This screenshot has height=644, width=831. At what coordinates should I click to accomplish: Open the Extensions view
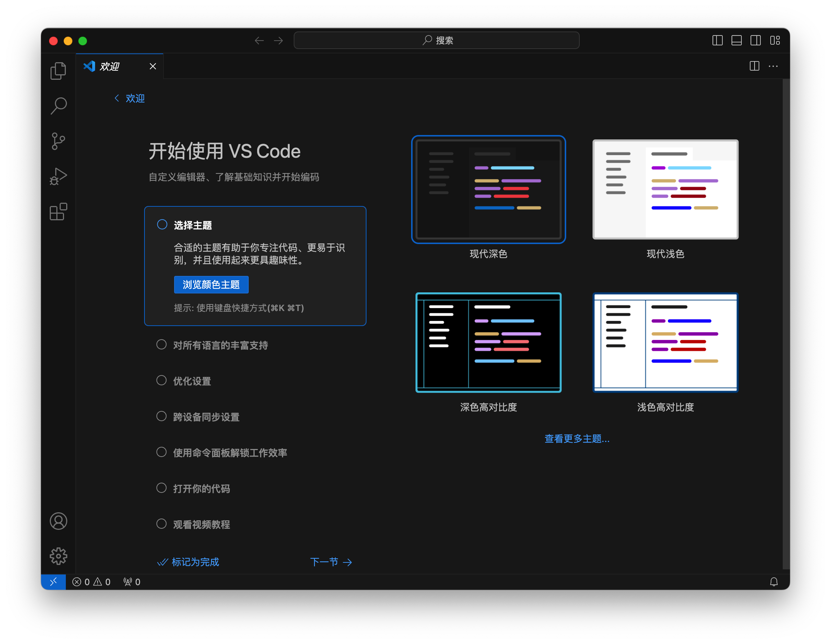(58, 211)
